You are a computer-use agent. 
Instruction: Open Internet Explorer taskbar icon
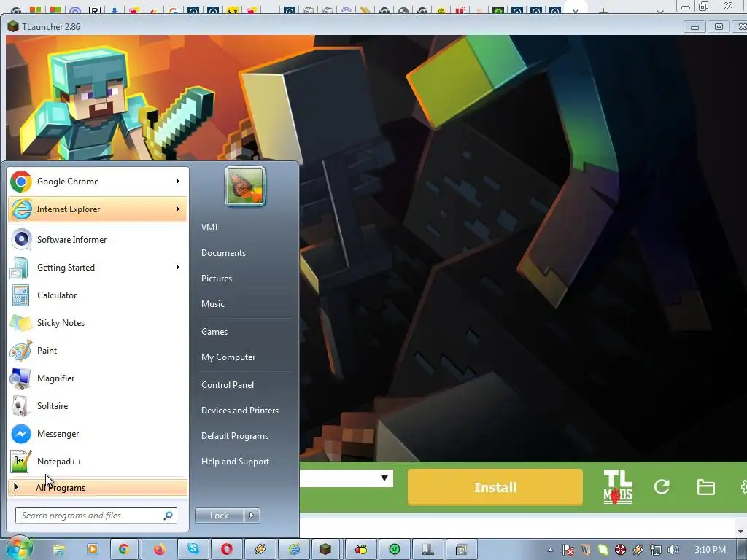coord(294,550)
